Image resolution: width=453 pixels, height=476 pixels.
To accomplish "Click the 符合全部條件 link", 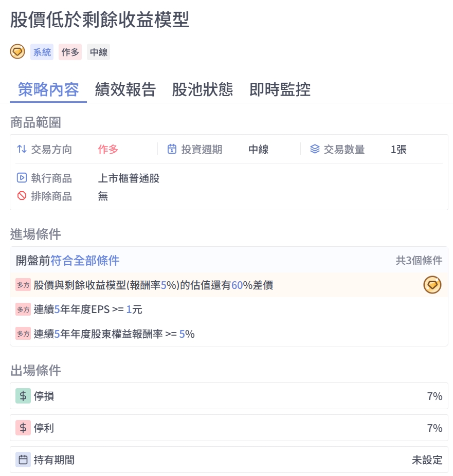I will tap(85, 260).
